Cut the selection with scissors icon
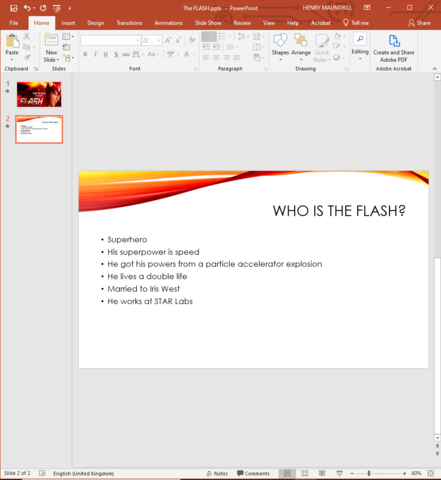The width and height of the screenshot is (441, 480). (27, 36)
